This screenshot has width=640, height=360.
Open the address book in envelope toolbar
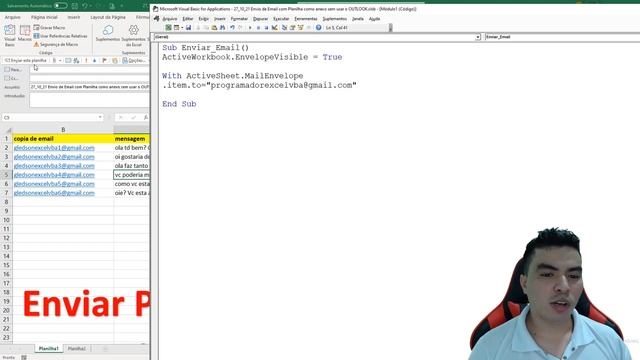(x=68, y=60)
